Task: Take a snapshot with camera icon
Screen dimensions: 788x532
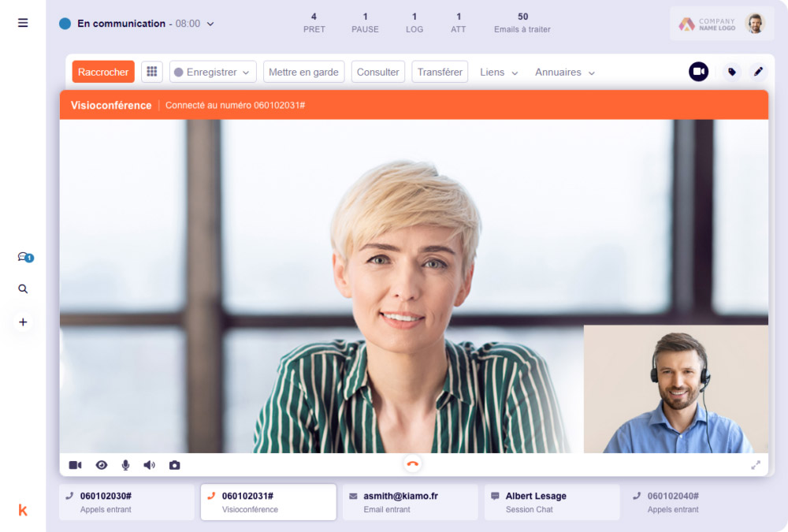Action: tap(174, 465)
